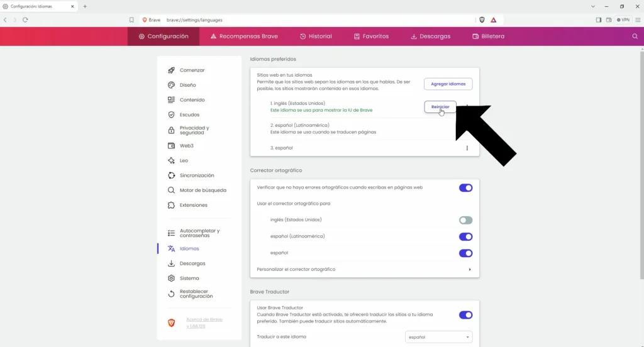Open Sistema gear icon in sidebar
Viewport: 644px width, 347px height.
point(171,278)
